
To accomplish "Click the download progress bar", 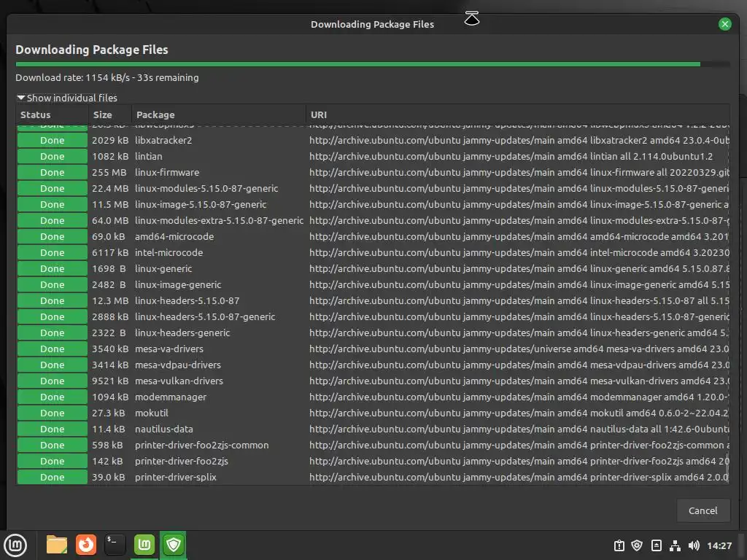I will click(x=373, y=64).
